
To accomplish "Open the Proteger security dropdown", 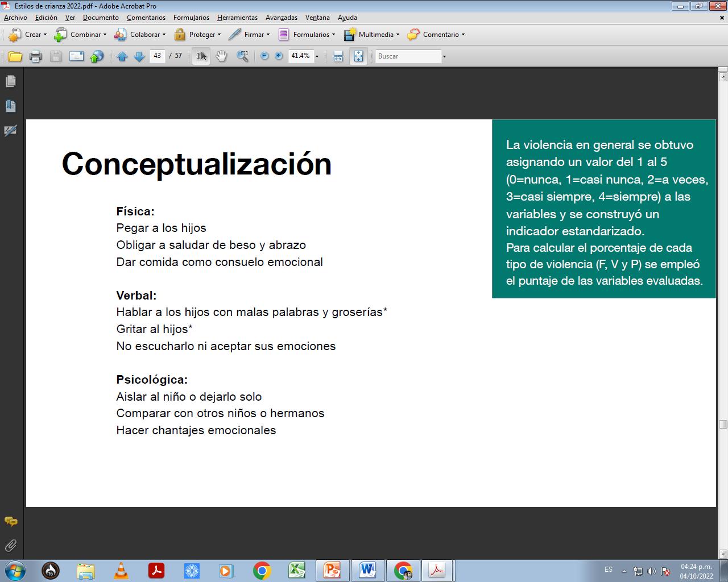I will point(197,35).
